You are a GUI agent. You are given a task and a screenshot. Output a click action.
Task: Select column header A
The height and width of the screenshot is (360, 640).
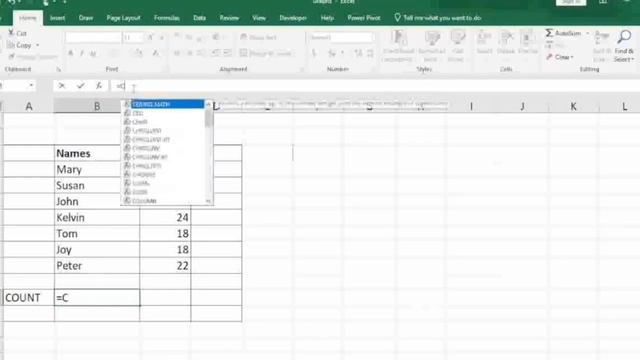tap(29, 107)
